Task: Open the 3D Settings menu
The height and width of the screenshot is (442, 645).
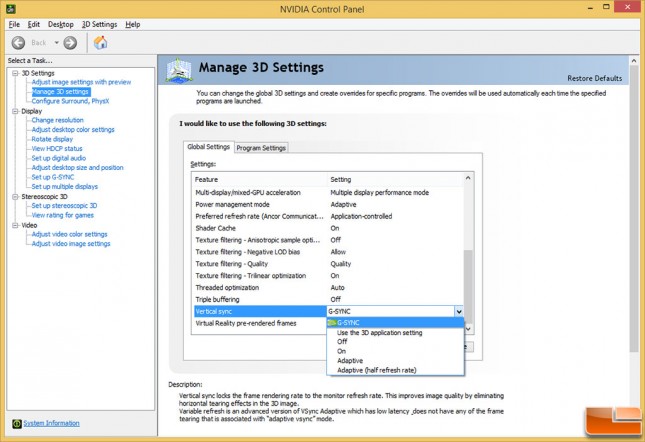Action: (99, 24)
